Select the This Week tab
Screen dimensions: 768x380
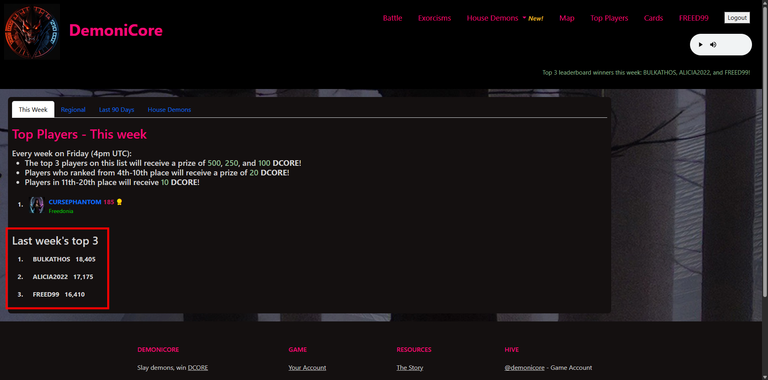click(x=33, y=110)
